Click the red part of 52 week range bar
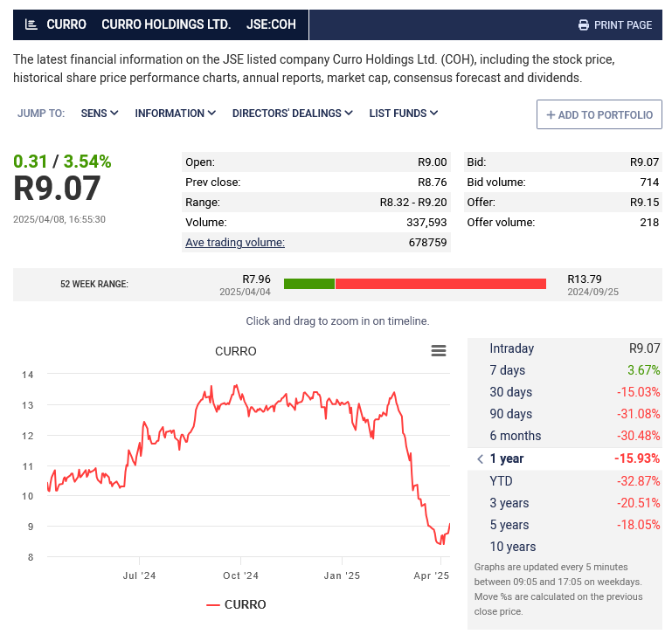 pyautogui.click(x=440, y=284)
